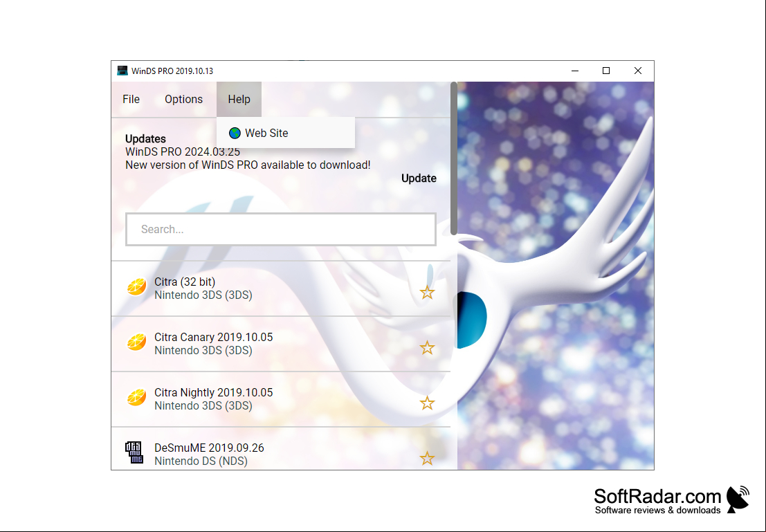Open the Options menu

(183, 99)
